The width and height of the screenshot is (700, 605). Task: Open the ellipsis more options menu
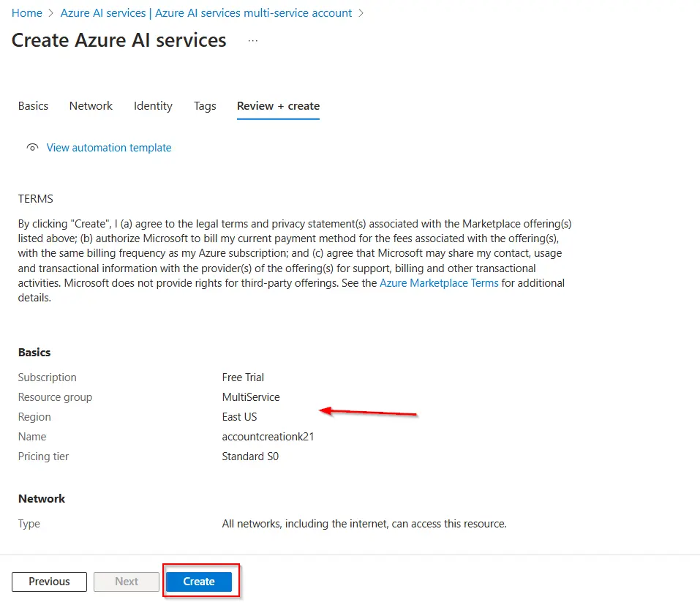253,41
